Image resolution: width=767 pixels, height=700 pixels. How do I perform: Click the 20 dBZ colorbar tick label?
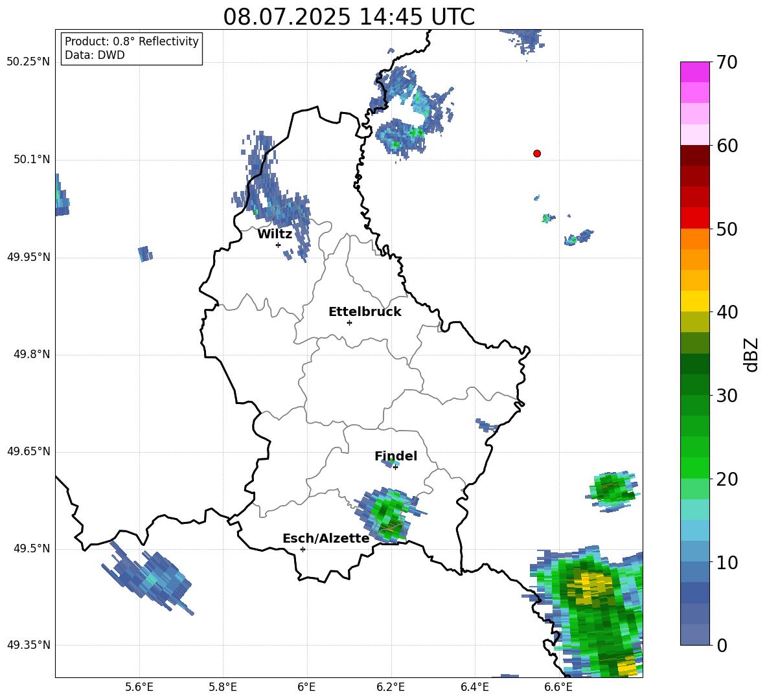[727, 479]
